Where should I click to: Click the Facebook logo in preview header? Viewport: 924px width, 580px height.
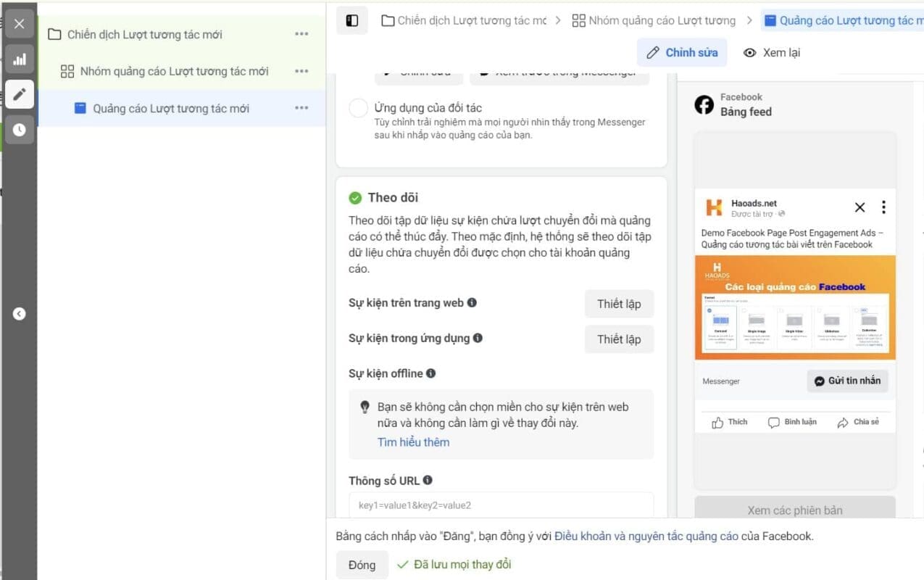pos(704,105)
